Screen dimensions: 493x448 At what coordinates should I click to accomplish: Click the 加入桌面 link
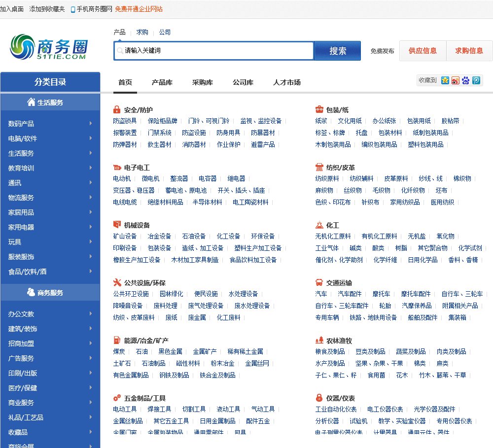click(x=12, y=9)
